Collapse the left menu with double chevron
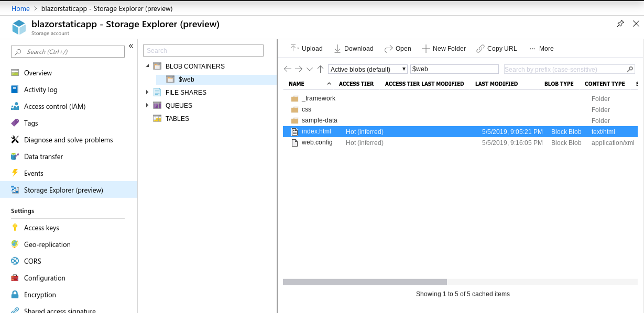The image size is (644, 313). pos(131,46)
